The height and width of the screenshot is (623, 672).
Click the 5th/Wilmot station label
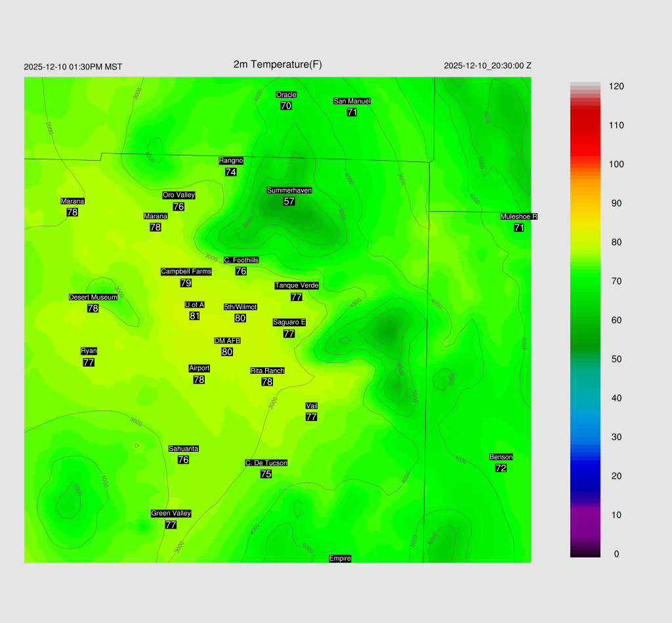coord(240,307)
